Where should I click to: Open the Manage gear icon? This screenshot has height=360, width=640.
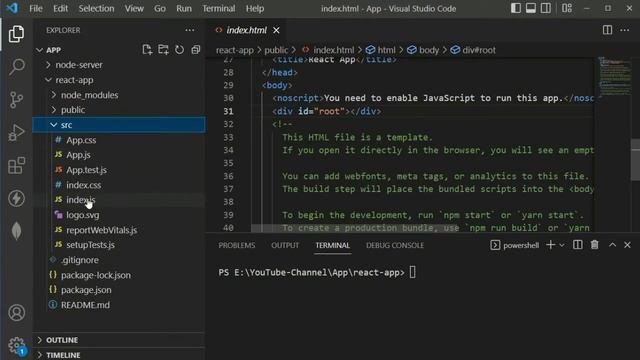pyautogui.click(x=16, y=346)
